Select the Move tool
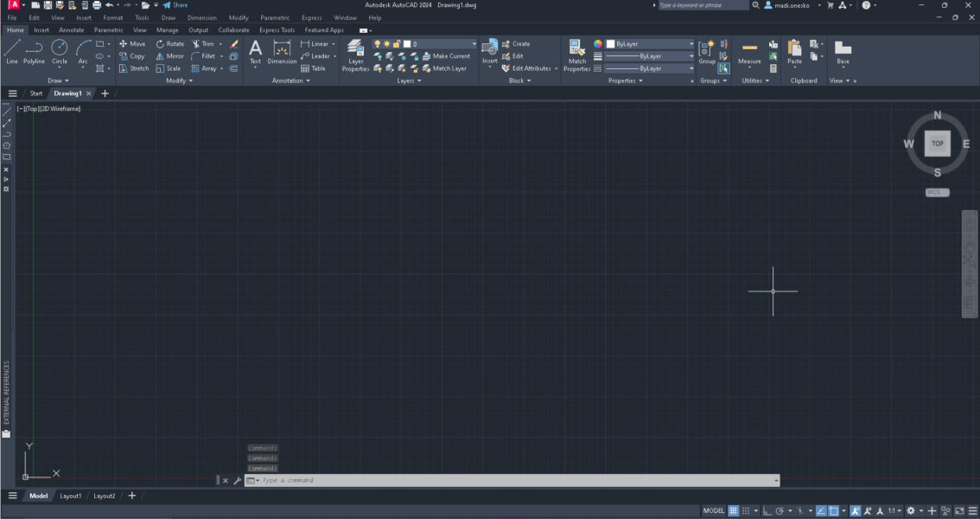Image resolution: width=980 pixels, height=519 pixels. pos(134,44)
